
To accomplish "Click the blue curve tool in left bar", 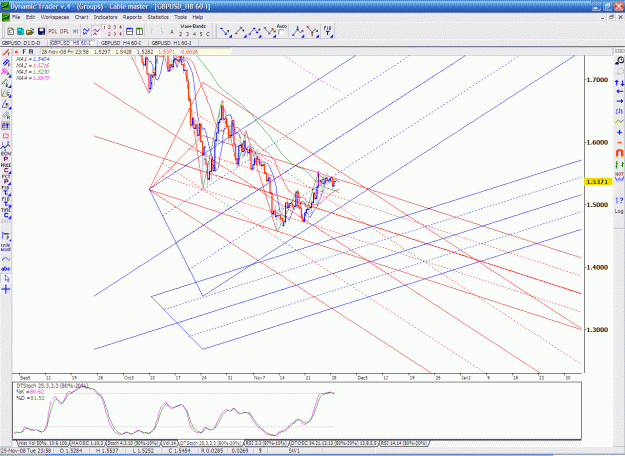I will (x=6, y=259).
